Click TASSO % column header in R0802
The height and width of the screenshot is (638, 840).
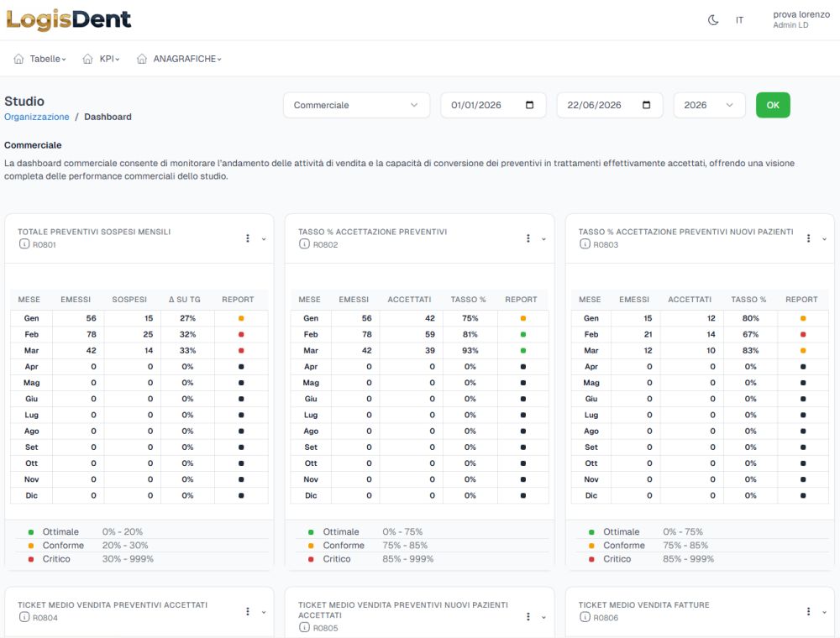click(x=468, y=300)
